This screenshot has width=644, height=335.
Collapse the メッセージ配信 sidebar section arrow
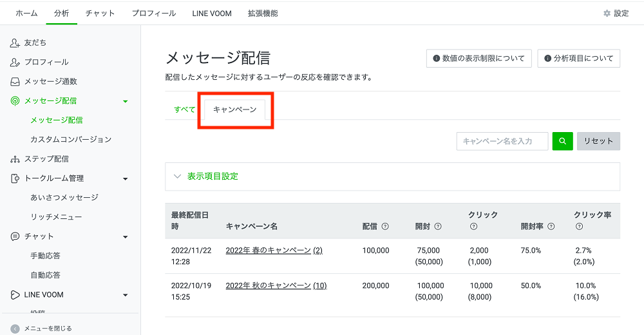click(x=126, y=101)
